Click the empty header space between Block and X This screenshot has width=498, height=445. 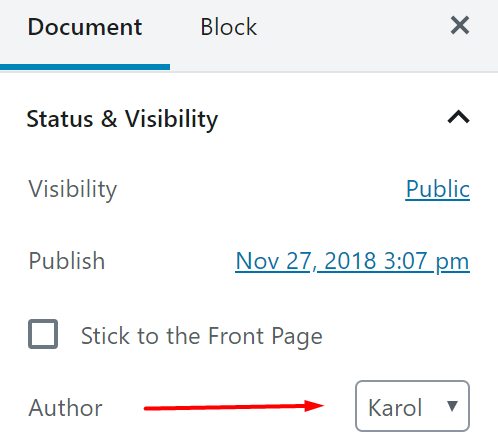pyautogui.click(x=353, y=27)
